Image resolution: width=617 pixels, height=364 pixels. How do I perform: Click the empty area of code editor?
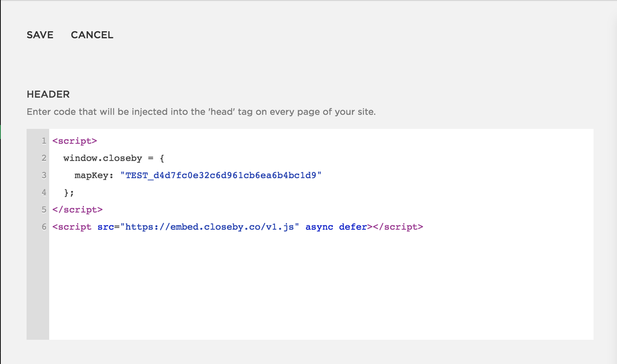(x=321, y=287)
